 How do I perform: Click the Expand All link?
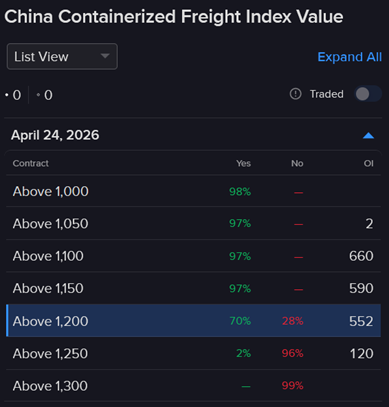click(349, 57)
